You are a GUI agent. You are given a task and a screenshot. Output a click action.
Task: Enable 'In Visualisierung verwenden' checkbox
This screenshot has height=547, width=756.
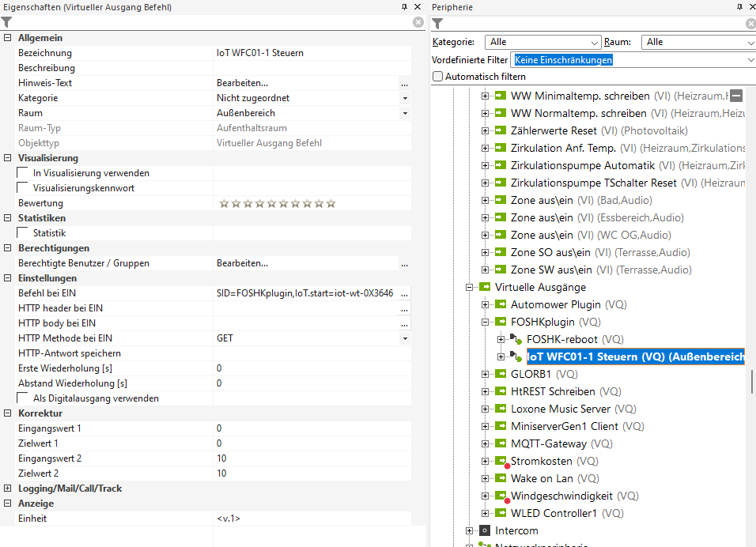[x=23, y=173]
